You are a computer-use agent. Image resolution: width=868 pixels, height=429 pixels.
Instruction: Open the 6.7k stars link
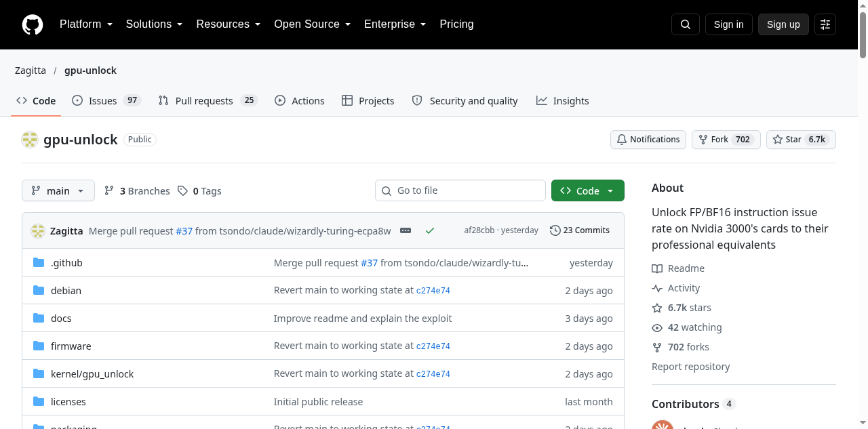point(682,308)
